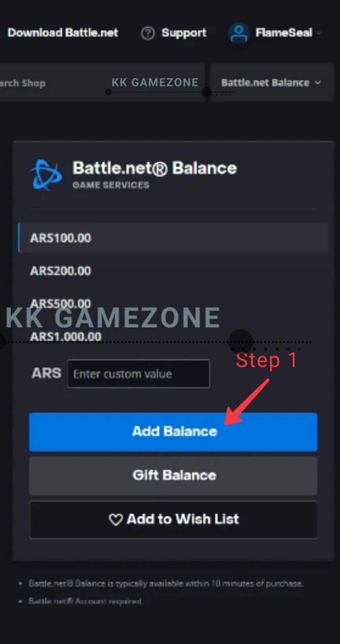The image size is (340, 644).
Task: Click the heart icon on Wish List button
Action: click(116, 520)
